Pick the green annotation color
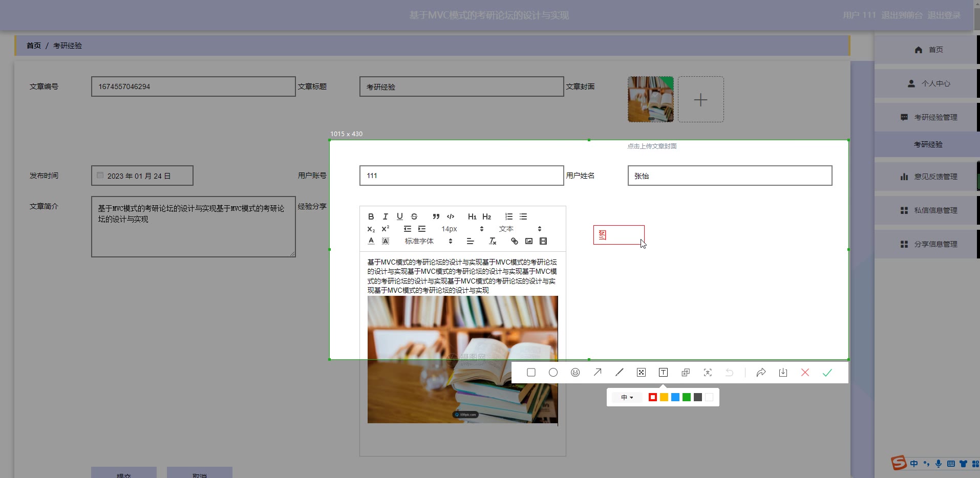This screenshot has height=478, width=980. tap(687, 397)
